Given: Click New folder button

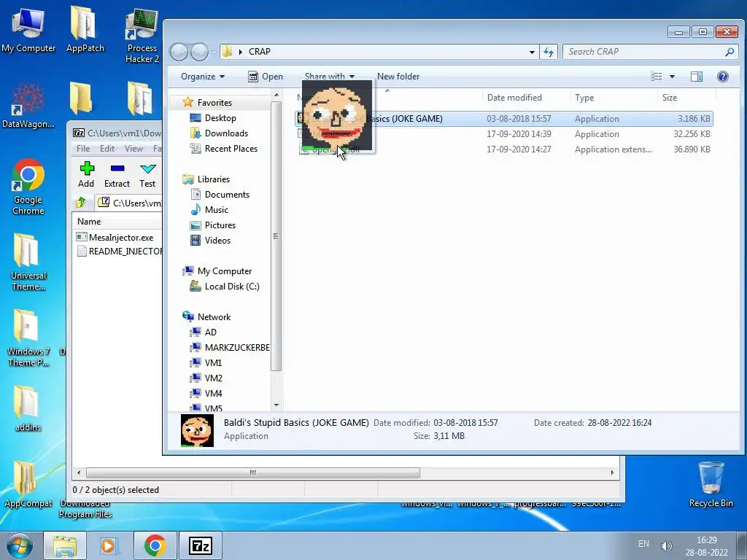Looking at the screenshot, I should [x=398, y=76].
